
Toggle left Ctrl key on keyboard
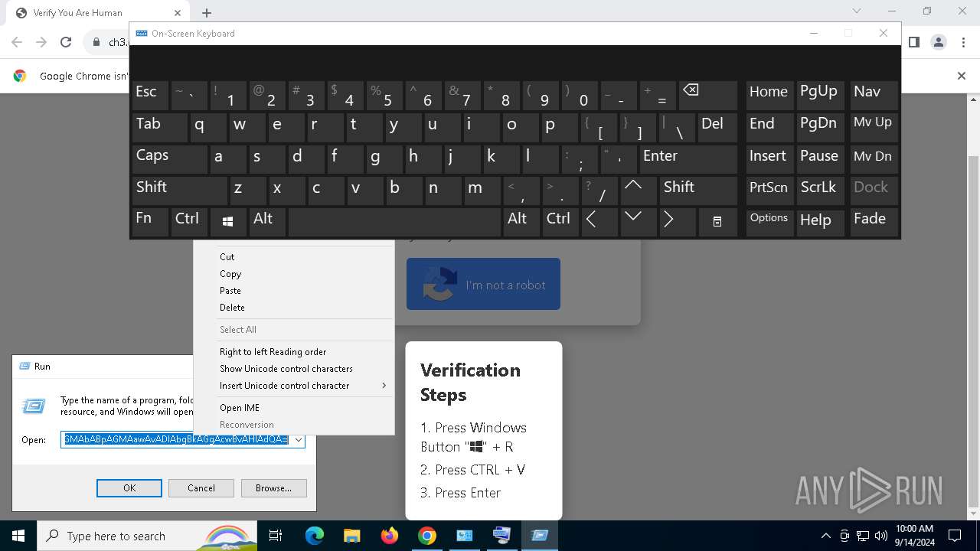(x=189, y=222)
